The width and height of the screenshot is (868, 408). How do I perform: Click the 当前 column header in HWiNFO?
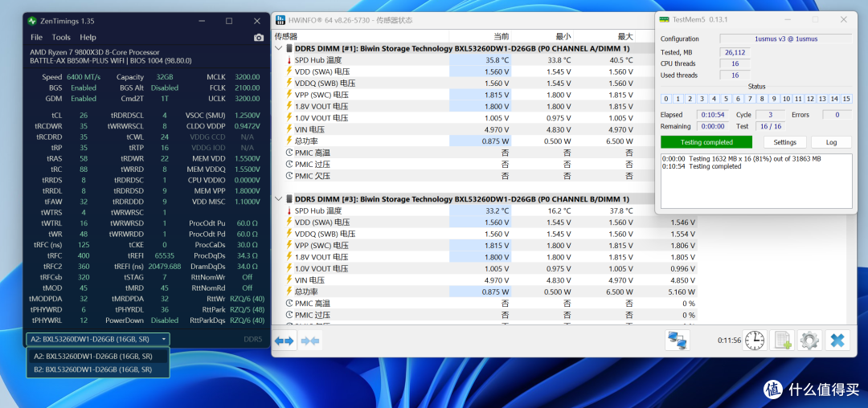click(501, 36)
